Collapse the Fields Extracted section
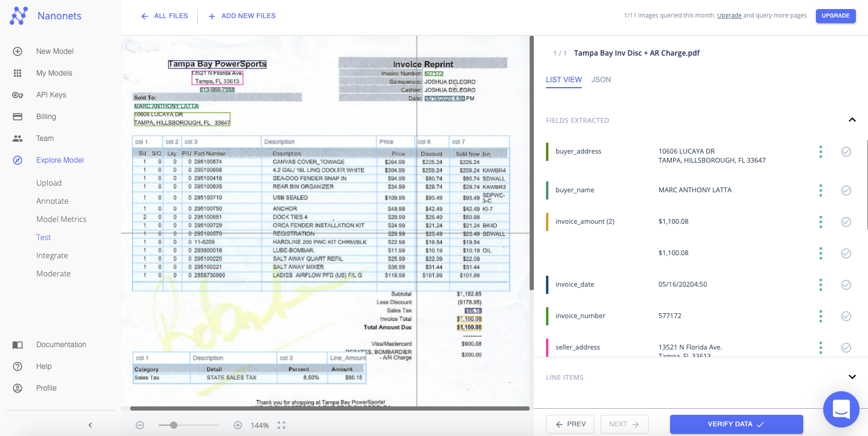This screenshot has height=436, width=868. [x=852, y=120]
